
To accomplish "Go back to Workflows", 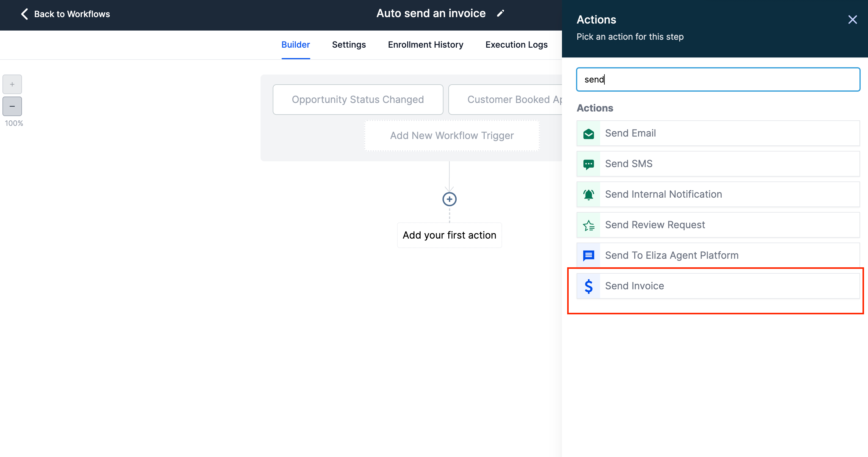I will [x=66, y=14].
